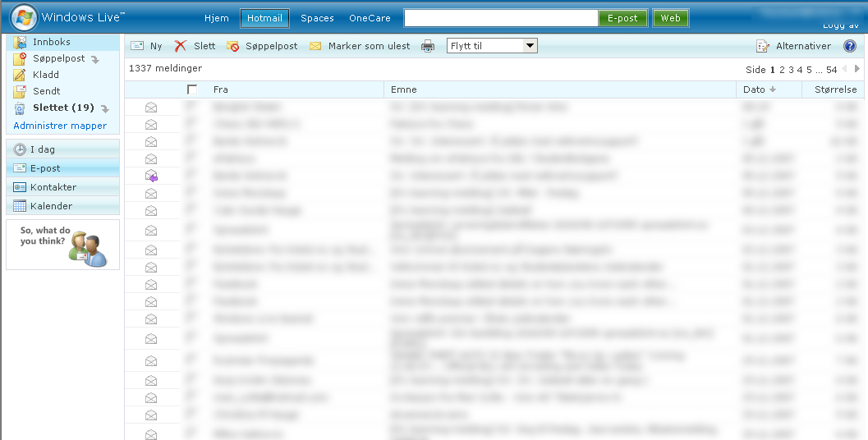The image size is (868, 440).
Task: Open the Kladd folder label
Action: coord(46,75)
